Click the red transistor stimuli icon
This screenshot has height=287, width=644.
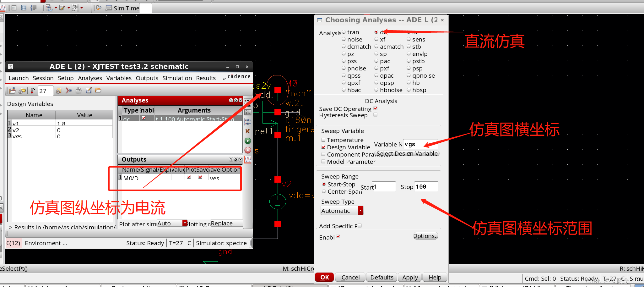[68, 91]
